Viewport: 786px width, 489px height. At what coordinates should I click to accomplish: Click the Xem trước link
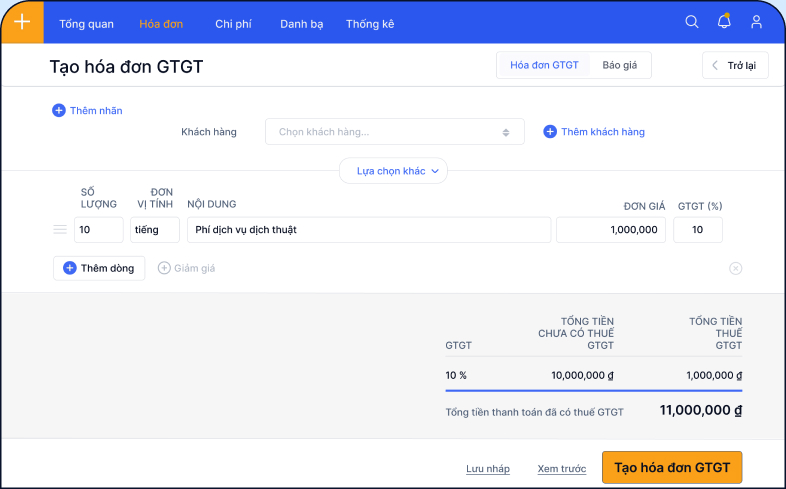(561, 468)
